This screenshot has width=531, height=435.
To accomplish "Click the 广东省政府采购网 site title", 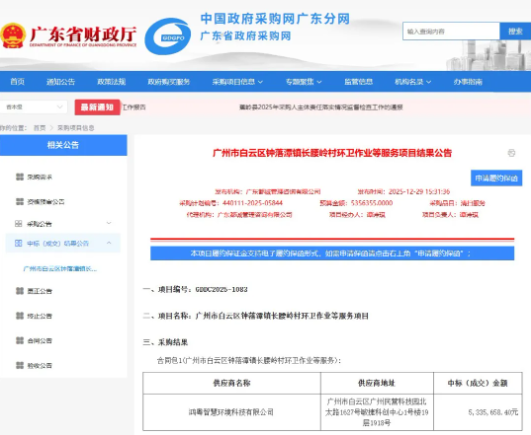I will click(246, 36).
